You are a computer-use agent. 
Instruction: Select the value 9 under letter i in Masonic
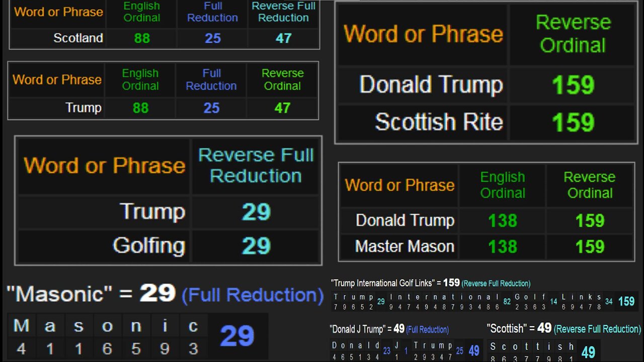[x=164, y=349]
